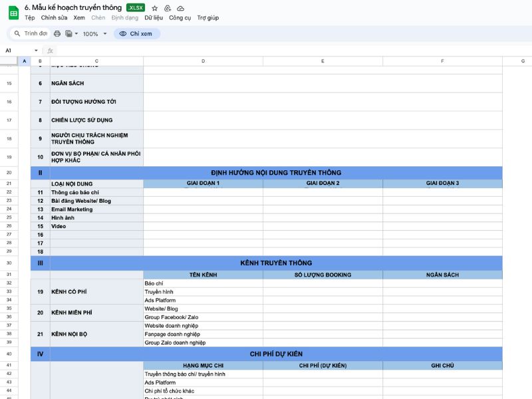Open the Tệp menu
Image resolution: width=532 pixels, height=399 pixels.
click(29, 18)
